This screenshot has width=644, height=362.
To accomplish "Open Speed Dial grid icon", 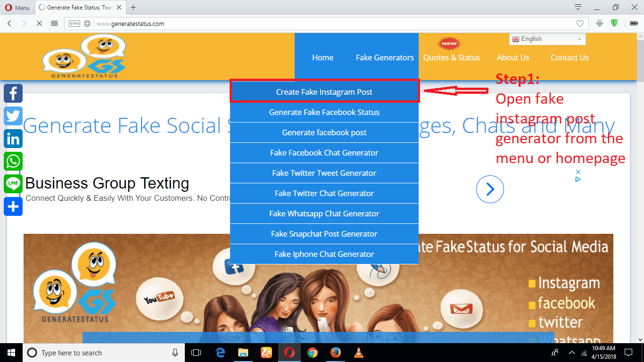I will tap(54, 23).
